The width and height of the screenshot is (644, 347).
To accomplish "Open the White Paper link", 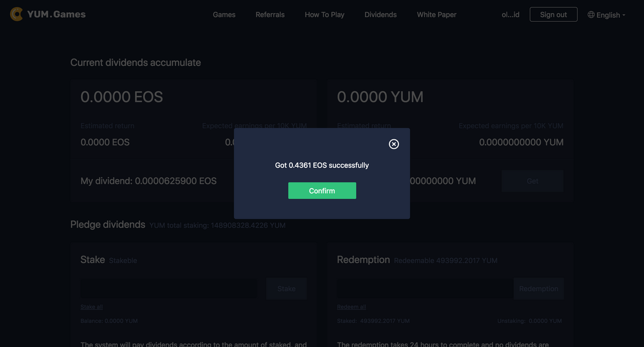I will (x=437, y=15).
